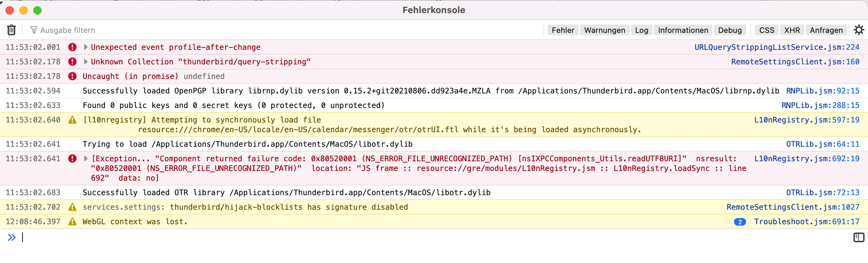Click the repeat count badge showing 2
The width and height of the screenshot is (868, 263).
(740, 222)
